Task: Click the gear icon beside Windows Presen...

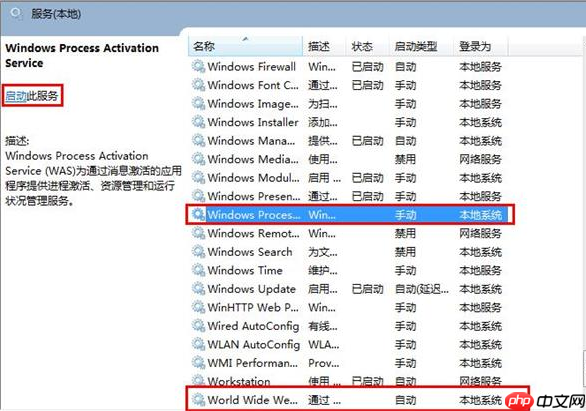Action: tap(198, 196)
